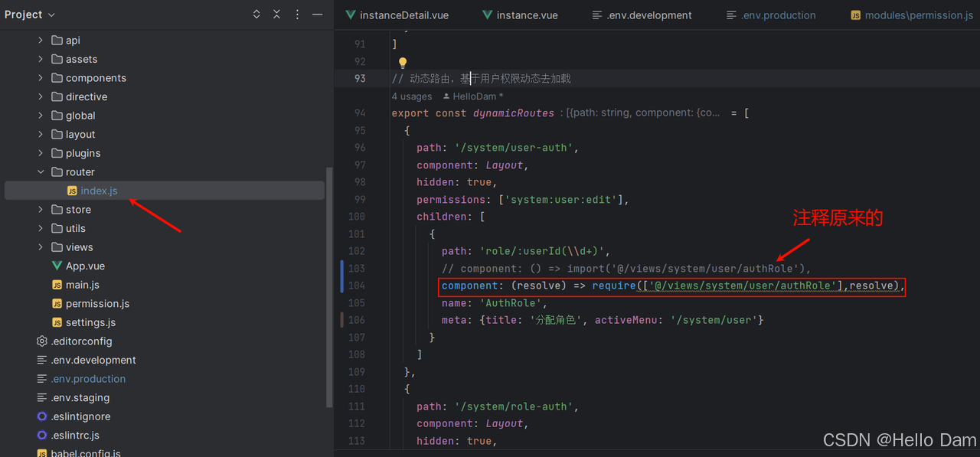The height and width of the screenshot is (457, 980).
Task: Open Project panel options (three dots)
Action: [x=298, y=15]
